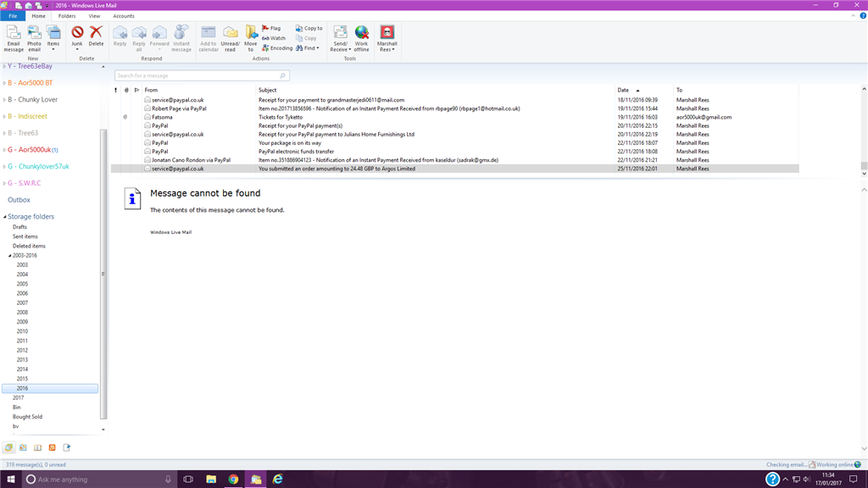
Task: Open the Marshall Rees account dropdown
Action: tap(387, 39)
